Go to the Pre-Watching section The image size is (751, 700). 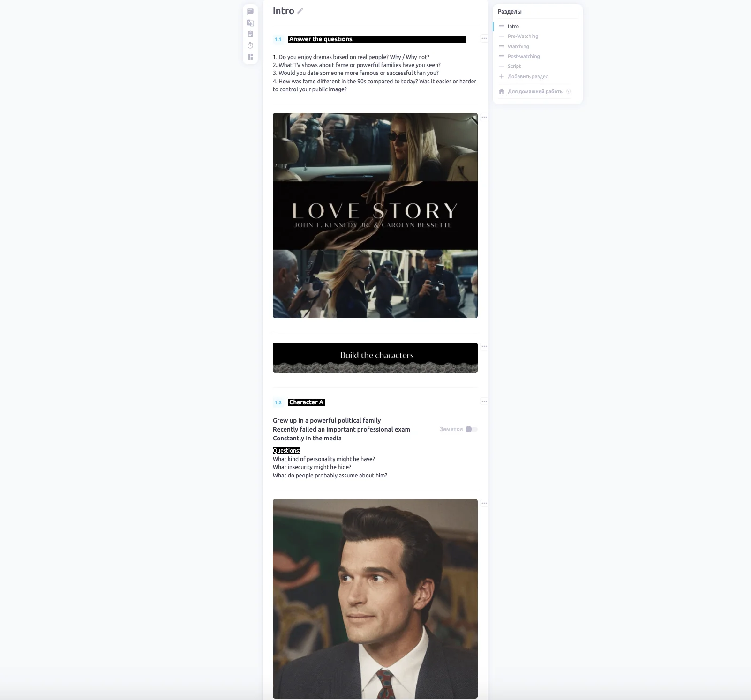point(523,36)
